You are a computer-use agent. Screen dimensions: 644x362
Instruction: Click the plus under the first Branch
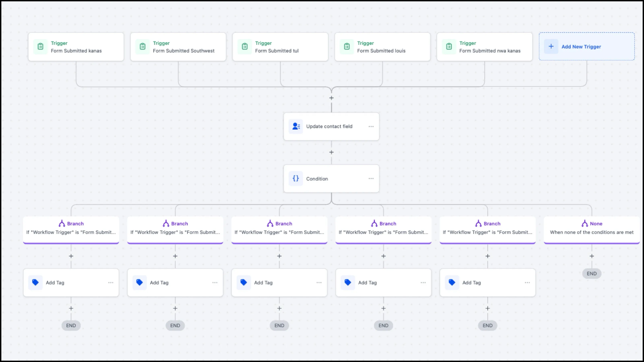coord(71,256)
